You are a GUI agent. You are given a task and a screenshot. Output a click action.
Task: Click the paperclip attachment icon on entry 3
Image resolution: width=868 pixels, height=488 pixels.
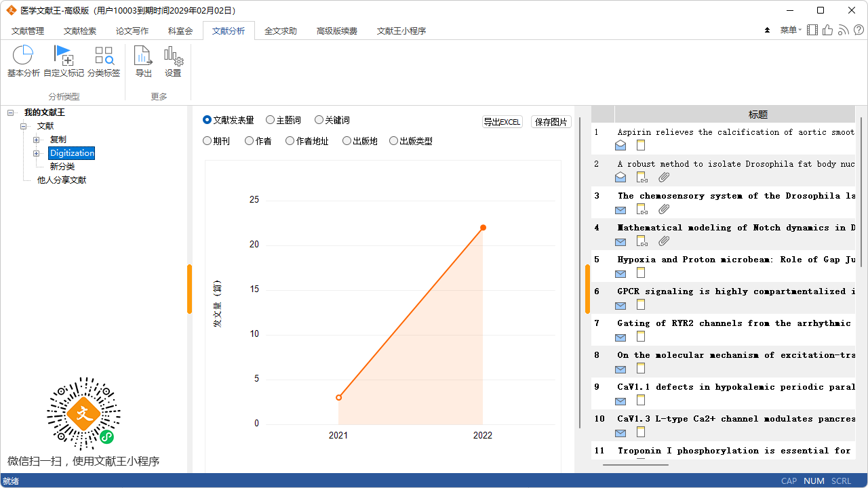pos(663,209)
